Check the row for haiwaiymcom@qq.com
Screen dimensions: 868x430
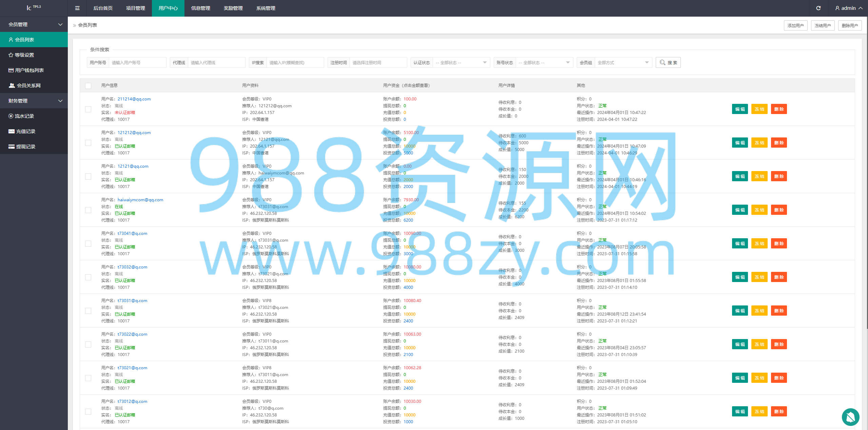[x=88, y=210]
